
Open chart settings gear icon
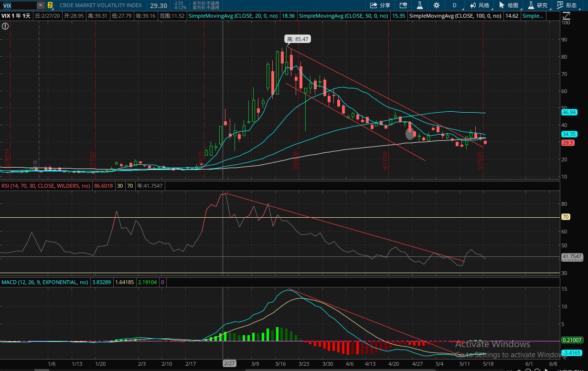tap(436, 5)
